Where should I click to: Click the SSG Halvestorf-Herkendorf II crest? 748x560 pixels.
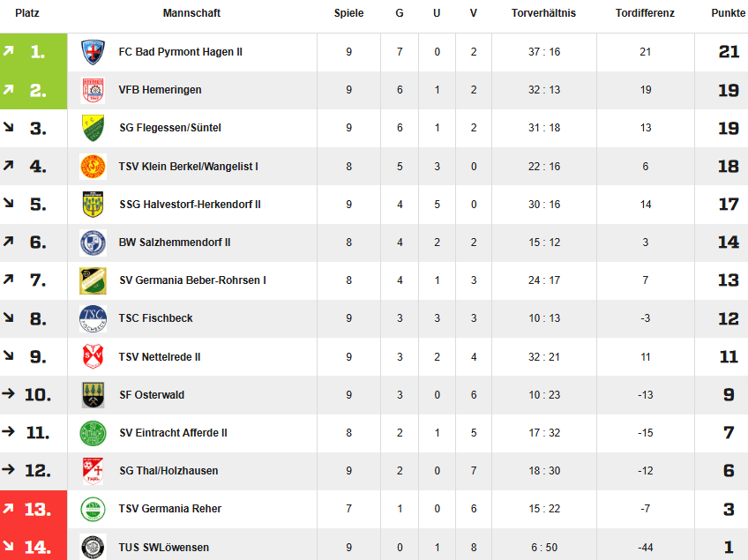[x=93, y=205]
